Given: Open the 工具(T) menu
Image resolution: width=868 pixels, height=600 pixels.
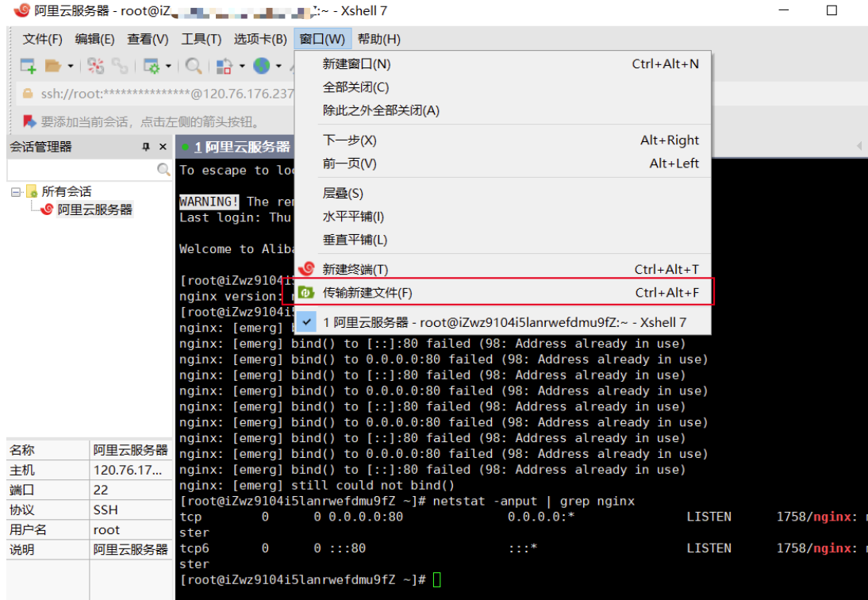Looking at the screenshot, I should point(201,40).
